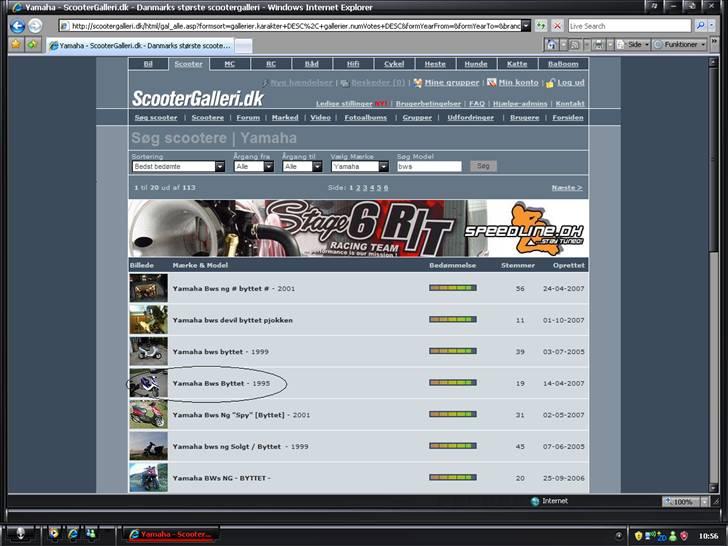Click the red shield tray icon

684,536
